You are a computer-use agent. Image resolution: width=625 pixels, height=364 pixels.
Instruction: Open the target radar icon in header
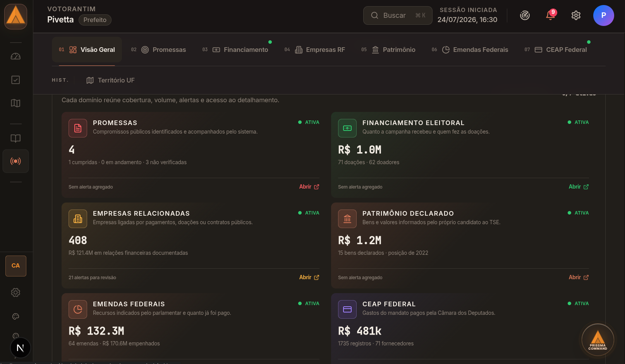525,15
